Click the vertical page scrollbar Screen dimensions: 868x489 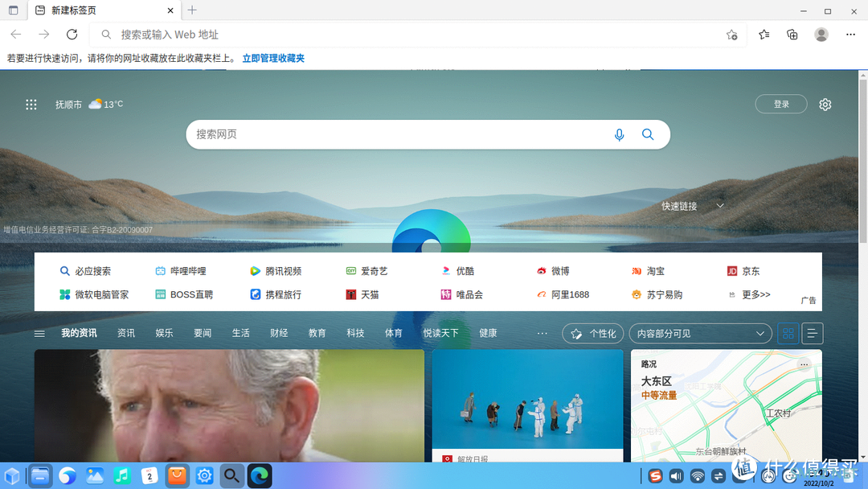pos(863,161)
